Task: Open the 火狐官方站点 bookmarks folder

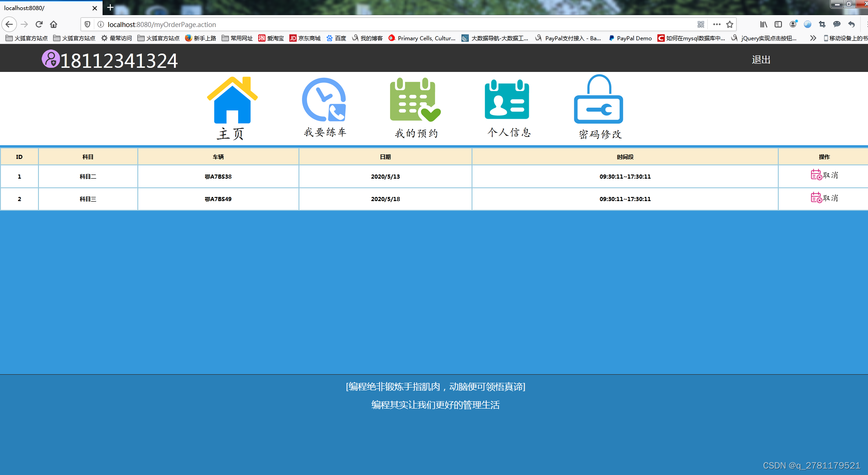Action: [25, 38]
